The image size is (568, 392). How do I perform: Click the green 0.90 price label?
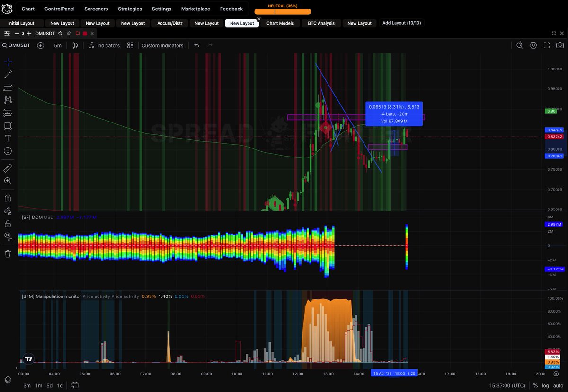click(551, 111)
